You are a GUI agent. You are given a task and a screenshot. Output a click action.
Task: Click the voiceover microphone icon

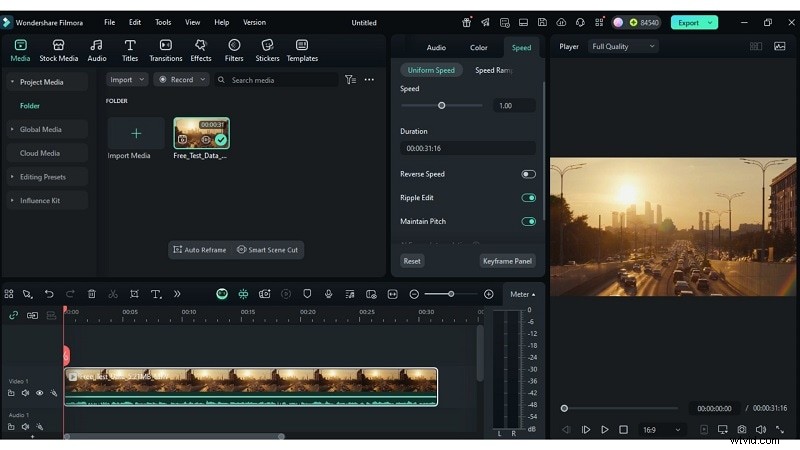point(328,294)
